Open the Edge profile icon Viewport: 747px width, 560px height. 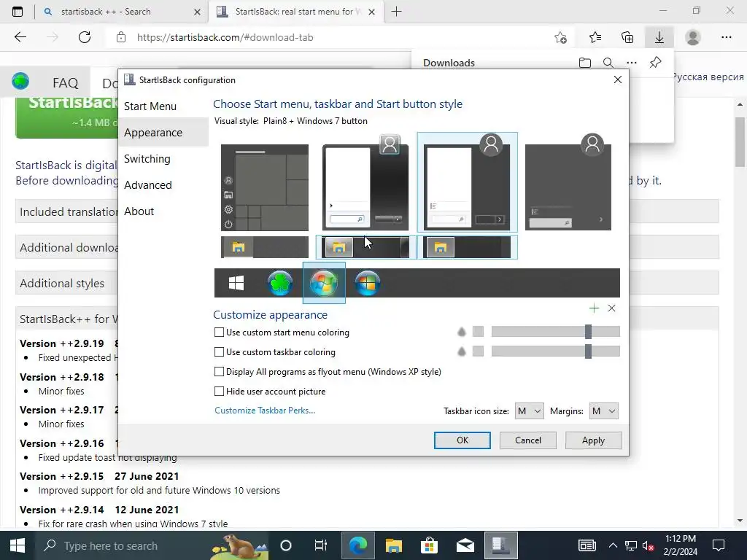693,37
